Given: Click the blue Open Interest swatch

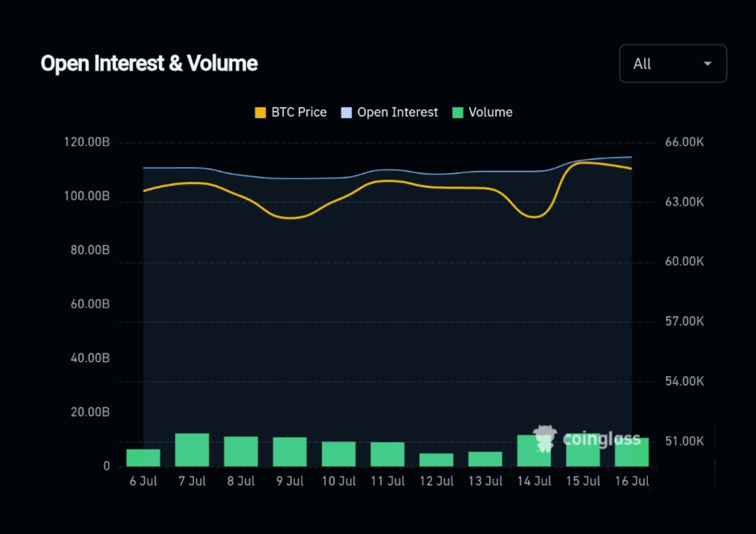Looking at the screenshot, I should (346, 113).
